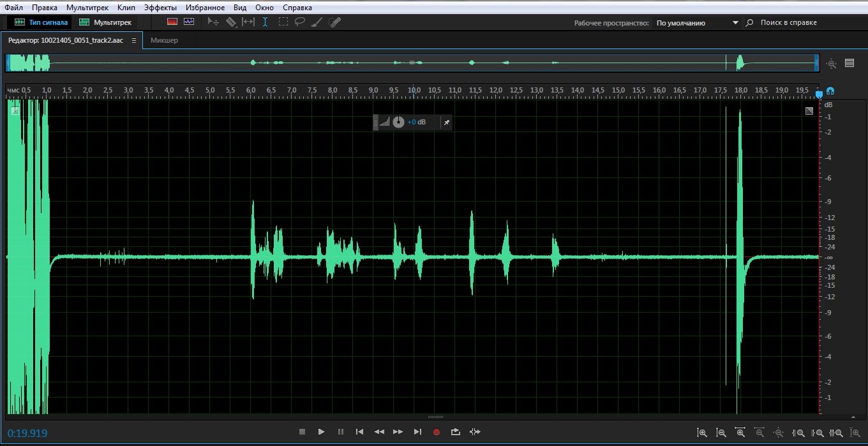Switch to 'Мультитрек' view
The width and height of the screenshot is (868, 446).
tap(106, 22)
